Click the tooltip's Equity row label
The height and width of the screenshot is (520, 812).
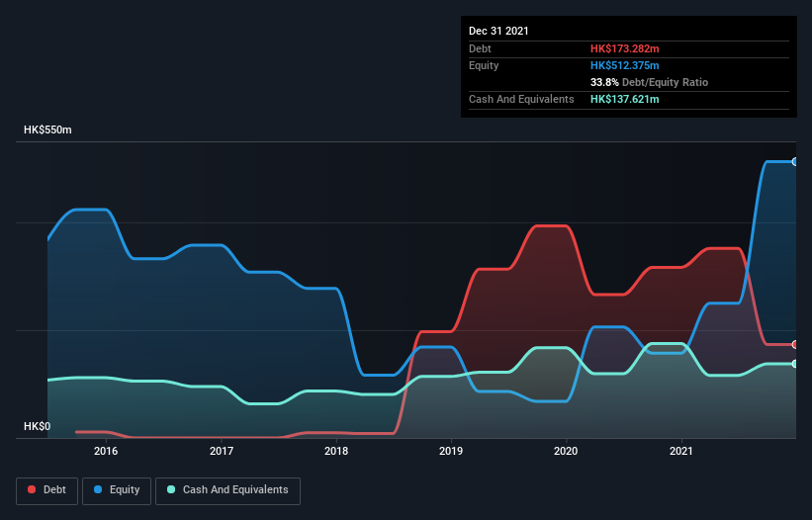(484, 65)
